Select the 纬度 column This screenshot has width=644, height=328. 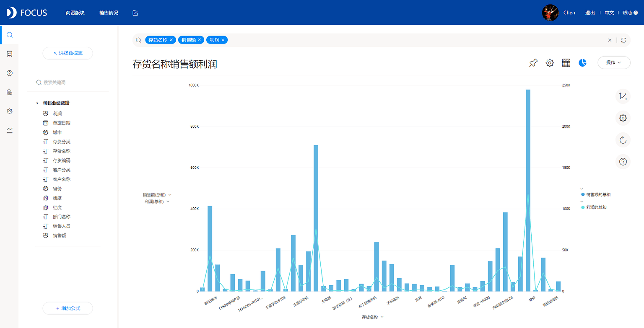click(57, 198)
